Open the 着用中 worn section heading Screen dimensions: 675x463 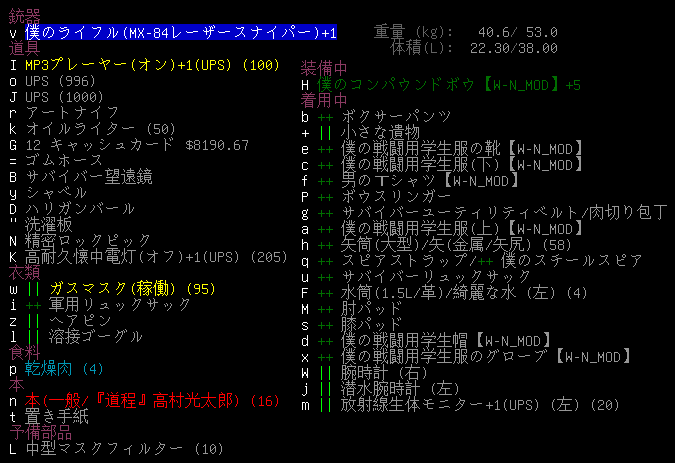click(x=325, y=101)
